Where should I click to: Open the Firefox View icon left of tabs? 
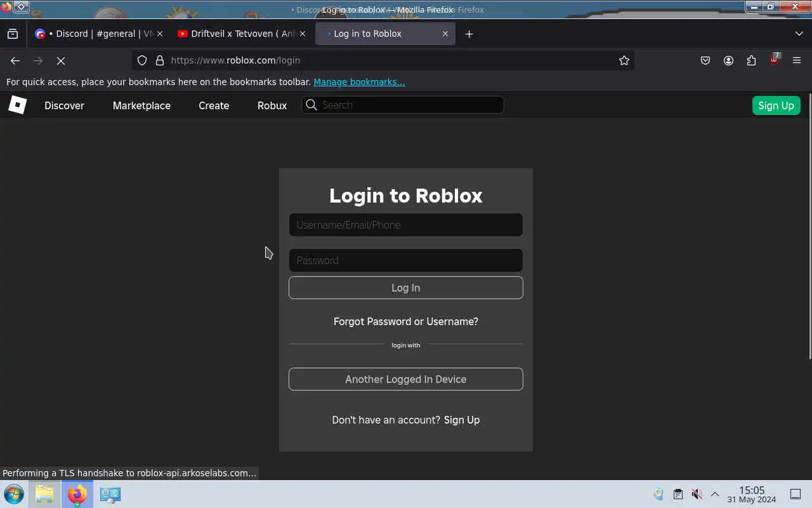(x=13, y=34)
